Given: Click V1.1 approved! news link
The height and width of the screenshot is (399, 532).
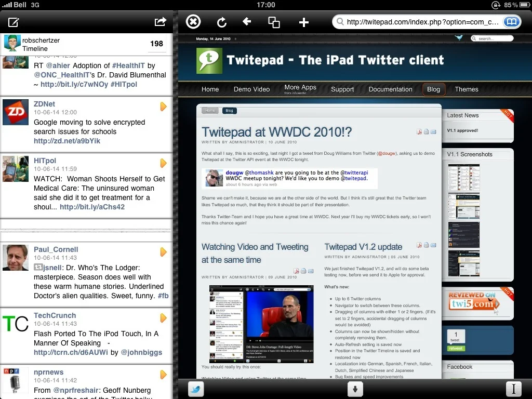Looking at the screenshot, I should [462, 130].
